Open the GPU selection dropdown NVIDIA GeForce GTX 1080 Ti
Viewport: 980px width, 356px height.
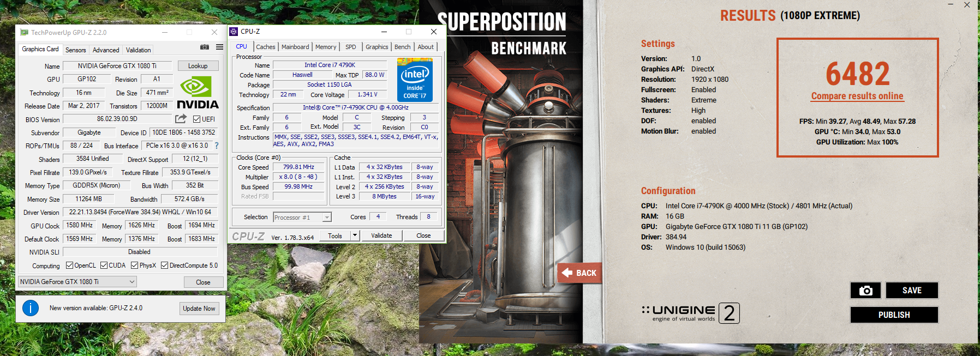click(x=77, y=282)
